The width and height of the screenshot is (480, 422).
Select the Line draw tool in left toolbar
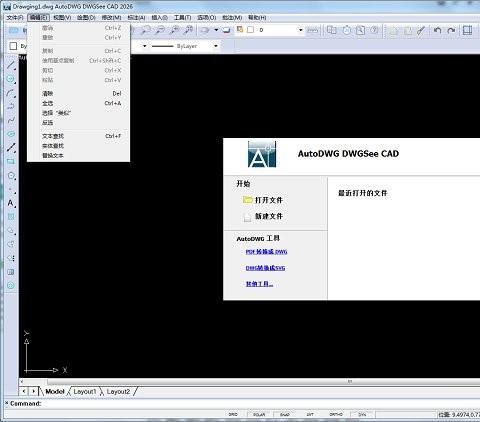click(11, 65)
